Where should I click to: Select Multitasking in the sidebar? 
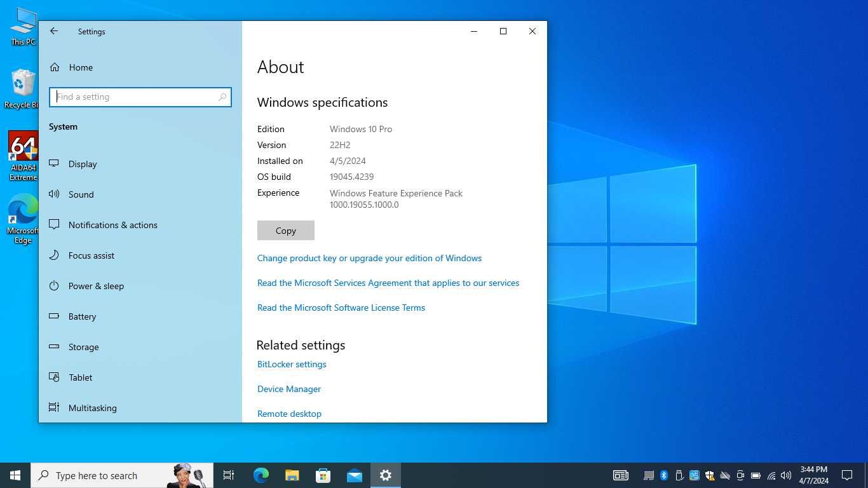point(140,408)
